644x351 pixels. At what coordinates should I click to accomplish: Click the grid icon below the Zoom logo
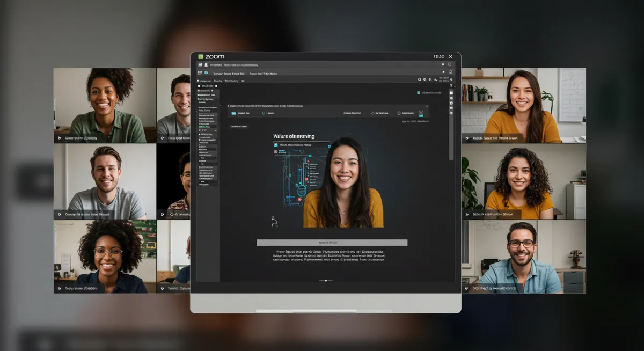click(x=200, y=64)
